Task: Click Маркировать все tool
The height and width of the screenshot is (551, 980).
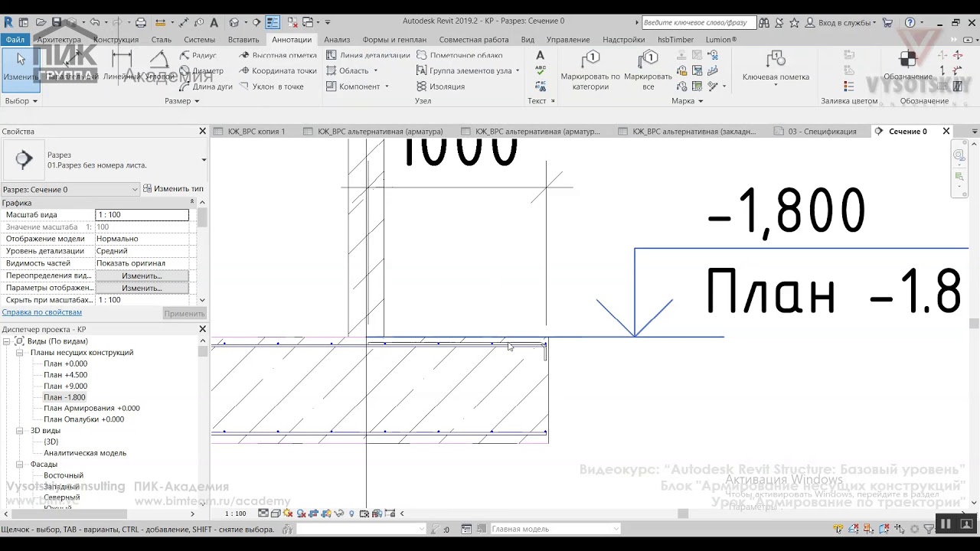Action: point(648,70)
